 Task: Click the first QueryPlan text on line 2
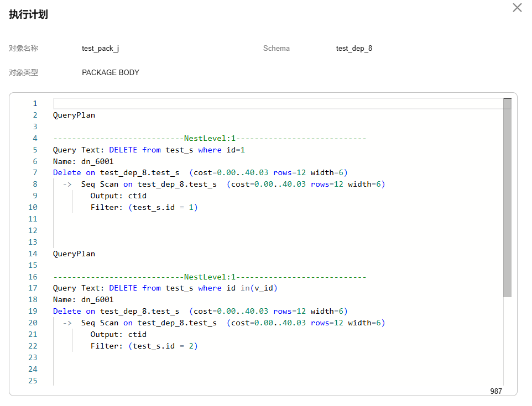74,115
